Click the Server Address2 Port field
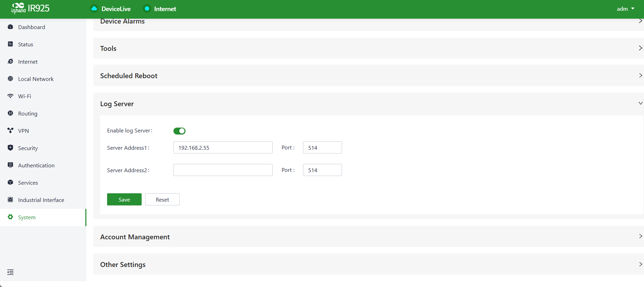The image size is (644, 287). point(322,170)
